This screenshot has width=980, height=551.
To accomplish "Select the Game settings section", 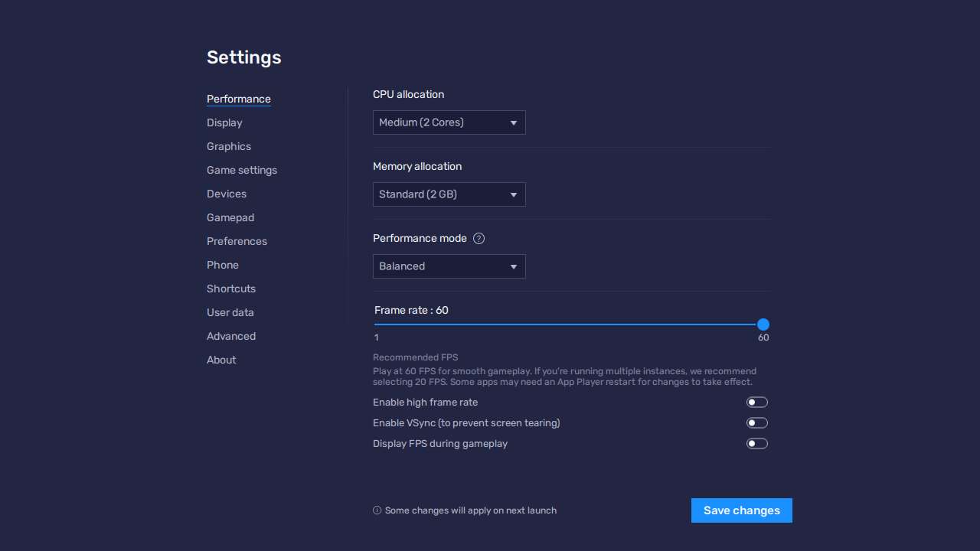I will point(242,170).
